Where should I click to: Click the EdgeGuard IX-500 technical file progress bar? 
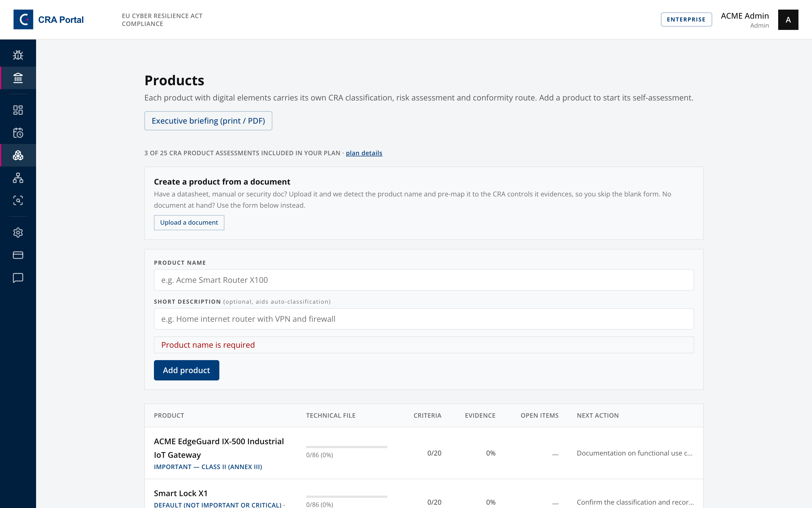[347, 447]
